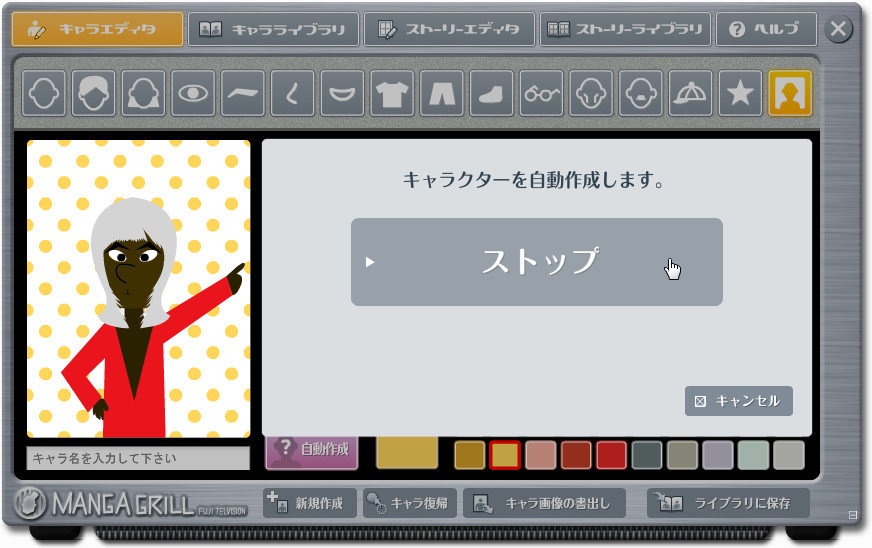Open the glasses accessory icon

point(541,93)
